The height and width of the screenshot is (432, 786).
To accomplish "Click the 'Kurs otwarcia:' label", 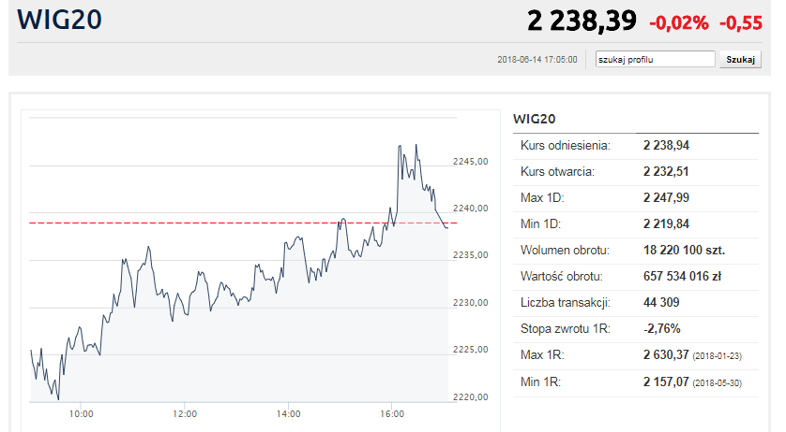I will [557, 172].
